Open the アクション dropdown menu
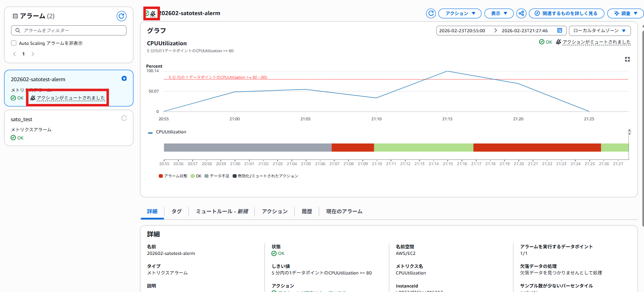 [x=460, y=13]
